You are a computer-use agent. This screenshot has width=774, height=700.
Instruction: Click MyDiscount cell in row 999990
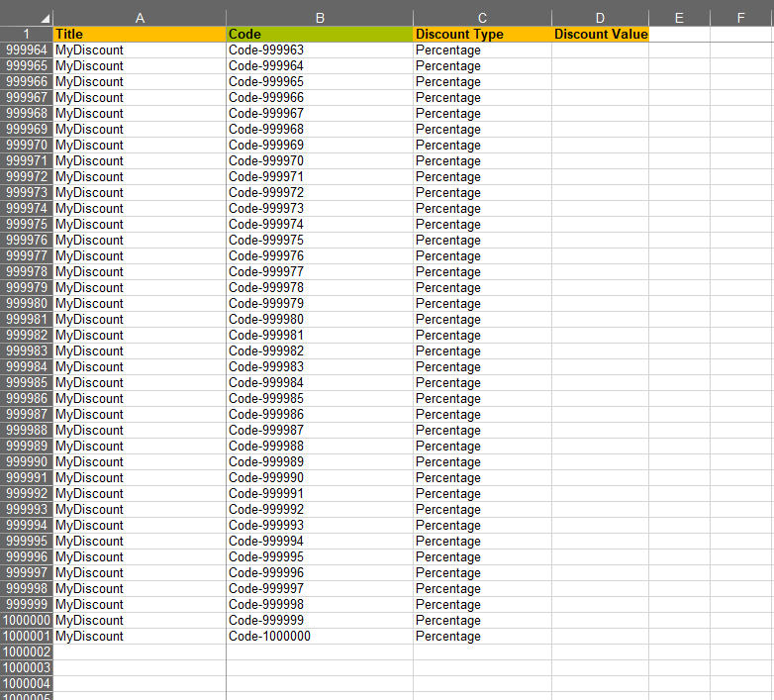[140, 462]
